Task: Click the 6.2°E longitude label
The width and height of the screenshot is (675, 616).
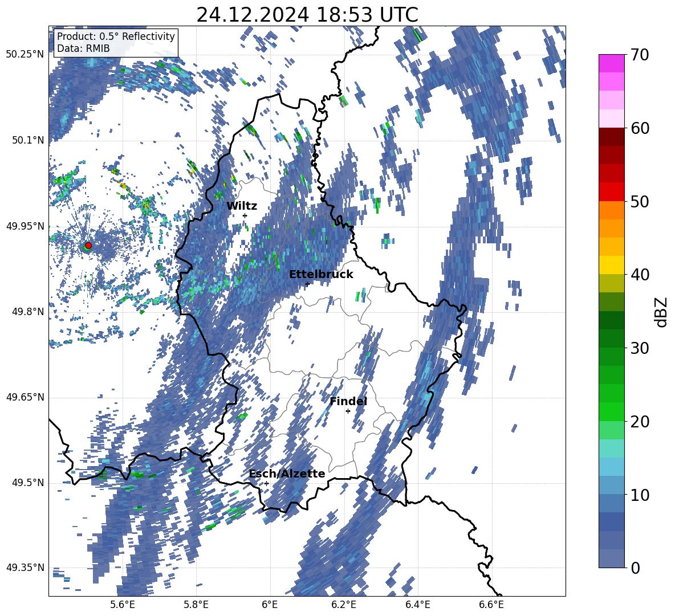Action: (344, 605)
